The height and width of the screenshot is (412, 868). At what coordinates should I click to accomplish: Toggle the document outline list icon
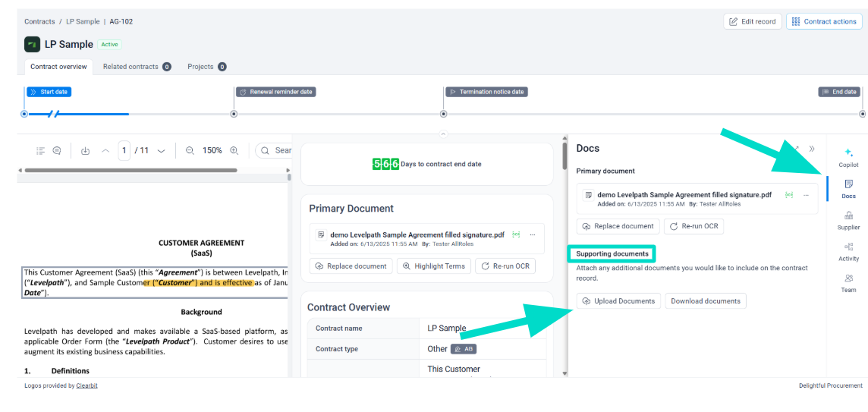(x=41, y=151)
